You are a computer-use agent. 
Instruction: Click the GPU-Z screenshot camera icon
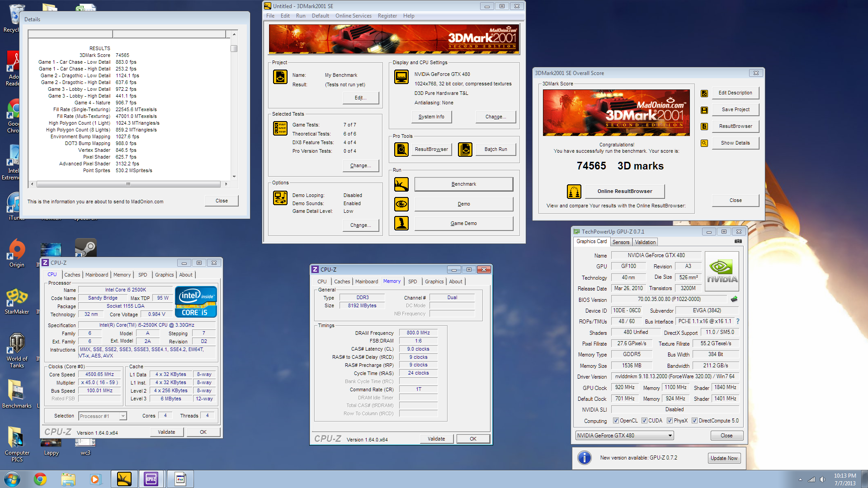[738, 241]
